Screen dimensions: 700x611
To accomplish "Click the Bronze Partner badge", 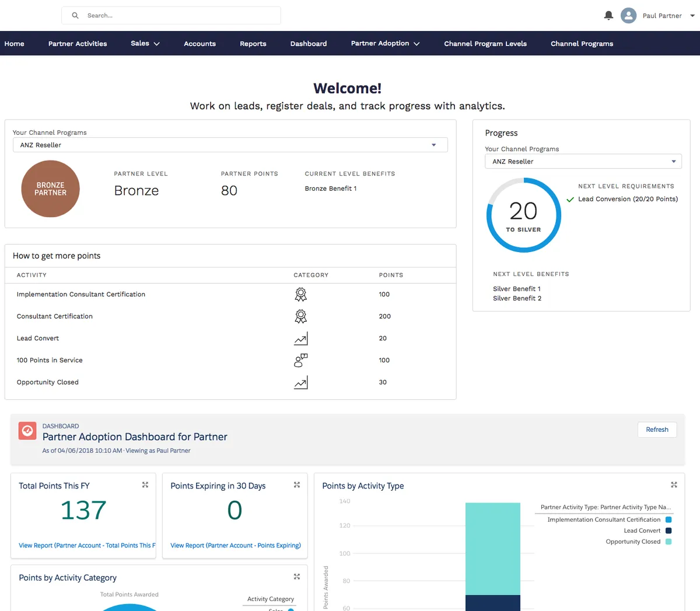I will (x=50, y=188).
